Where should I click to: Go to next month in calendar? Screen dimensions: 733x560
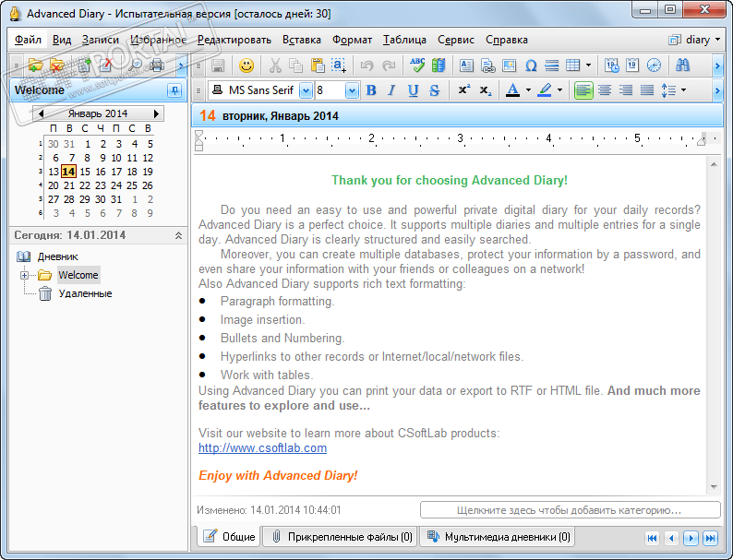(x=156, y=113)
